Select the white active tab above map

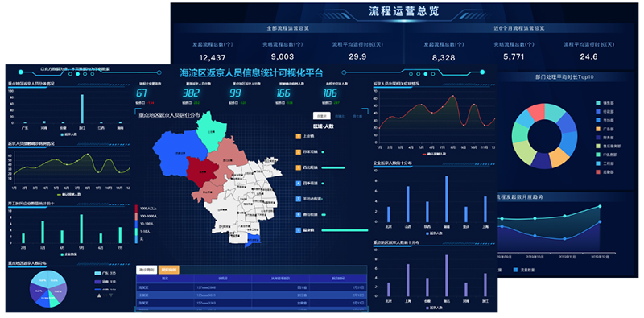coord(321,116)
